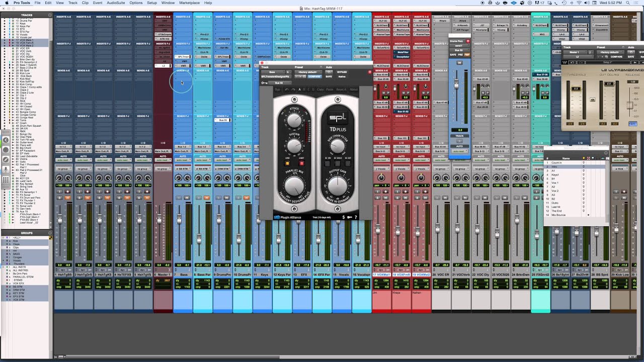This screenshot has width=644, height=362.
Task: Click the Parallel Mix knob
Action: [294, 187]
